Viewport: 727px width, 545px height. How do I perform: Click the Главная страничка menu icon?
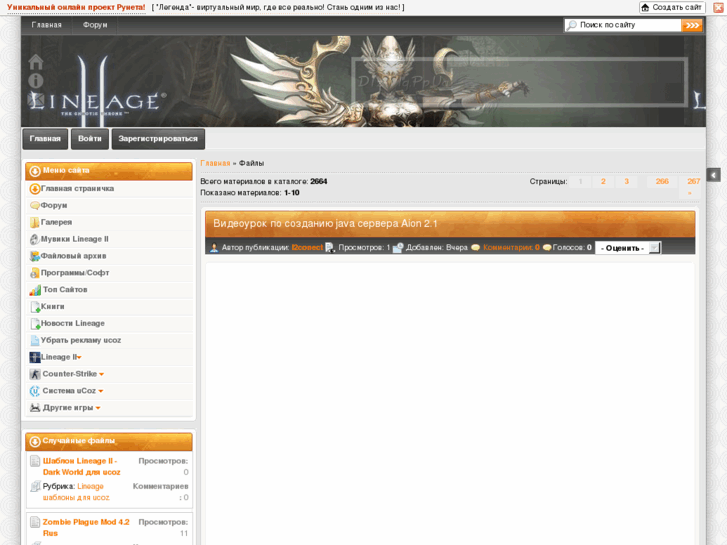coord(34,189)
